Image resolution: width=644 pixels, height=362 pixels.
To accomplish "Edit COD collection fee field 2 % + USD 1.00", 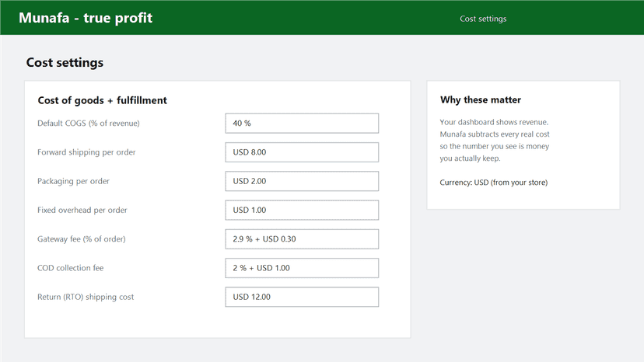I will pyautogui.click(x=302, y=268).
